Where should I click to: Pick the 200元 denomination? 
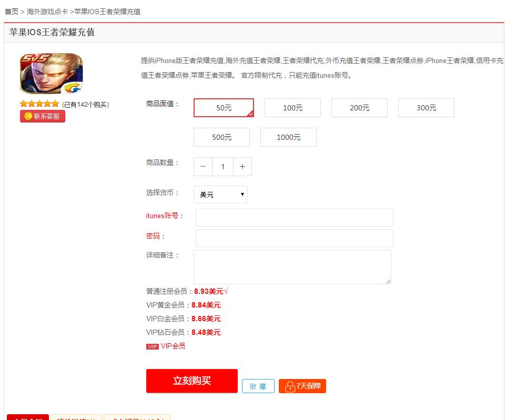tap(359, 108)
